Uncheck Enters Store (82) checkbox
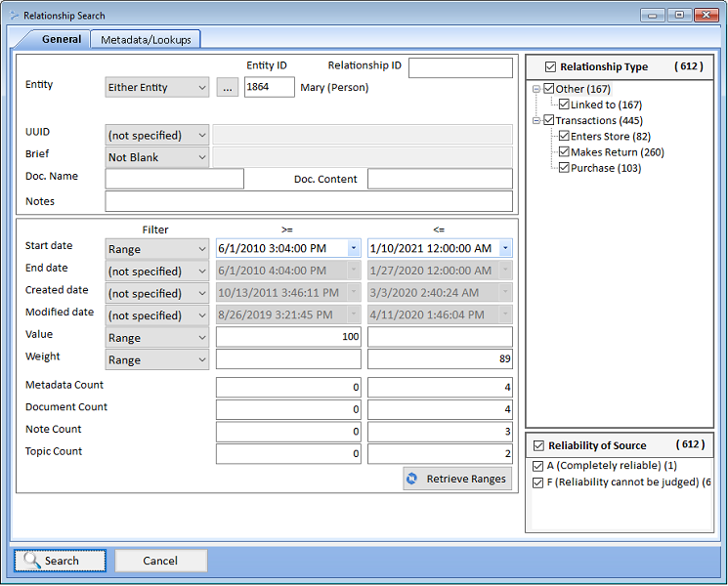The width and height of the screenshot is (728, 586). tap(564, 136)
